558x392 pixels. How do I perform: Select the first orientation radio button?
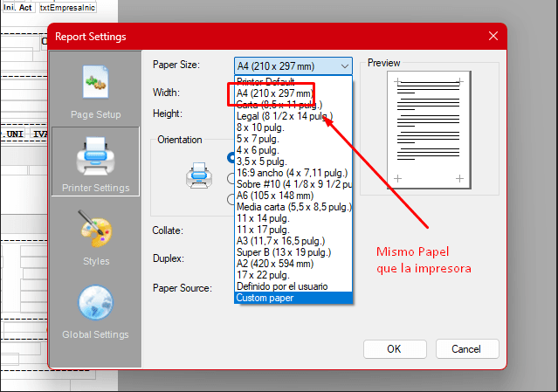(x=231, y=159)
